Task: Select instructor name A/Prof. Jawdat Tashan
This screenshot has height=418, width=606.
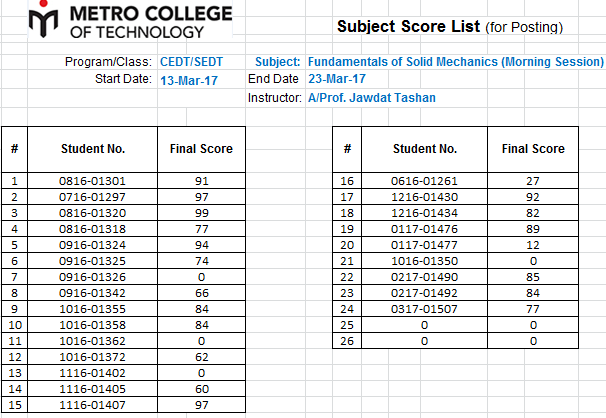Action: pyautogui.click(x=372, y=98)
